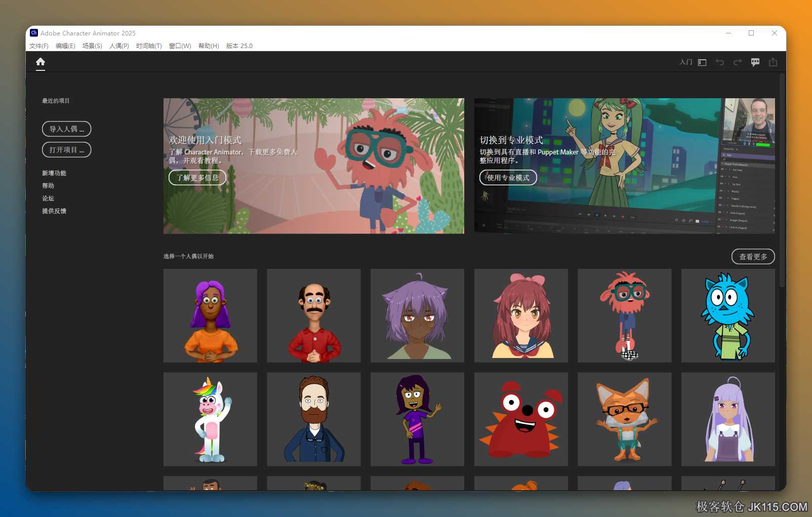This screenshot has height=517, width=812.
Task: Open the workspace layout icon
Action: 702,62
